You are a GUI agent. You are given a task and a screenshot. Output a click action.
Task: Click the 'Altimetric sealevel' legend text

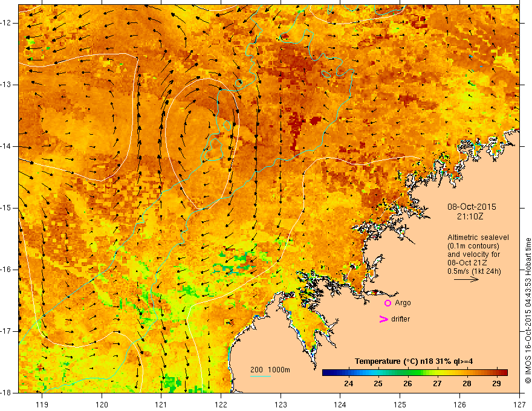[x=478, y=238]
